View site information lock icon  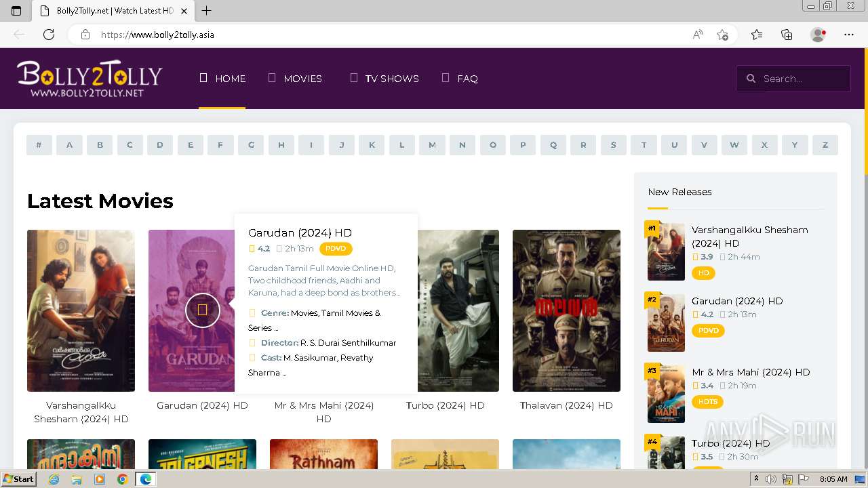(x=85, y=35)
